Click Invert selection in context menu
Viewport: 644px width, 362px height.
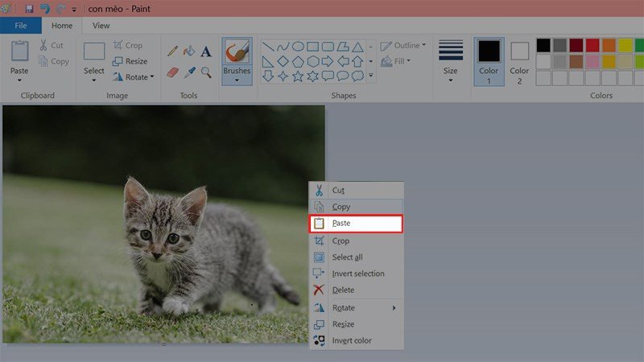[357, 274]
